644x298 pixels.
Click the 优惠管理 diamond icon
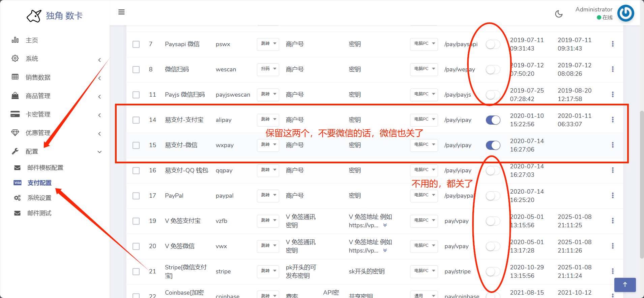15,133
